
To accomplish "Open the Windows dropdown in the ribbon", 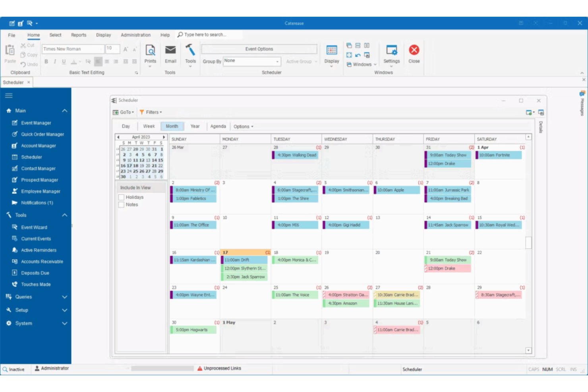I will click(362, 64).
